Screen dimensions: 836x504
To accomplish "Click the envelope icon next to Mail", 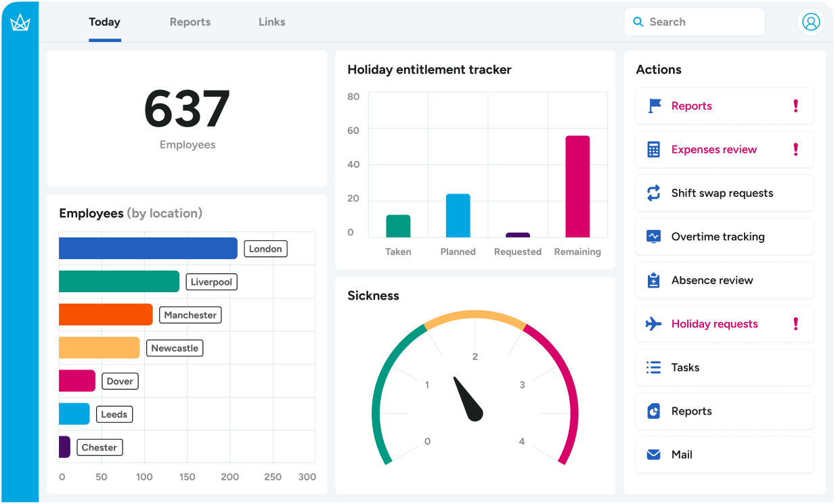I will [x=653, y=455].
